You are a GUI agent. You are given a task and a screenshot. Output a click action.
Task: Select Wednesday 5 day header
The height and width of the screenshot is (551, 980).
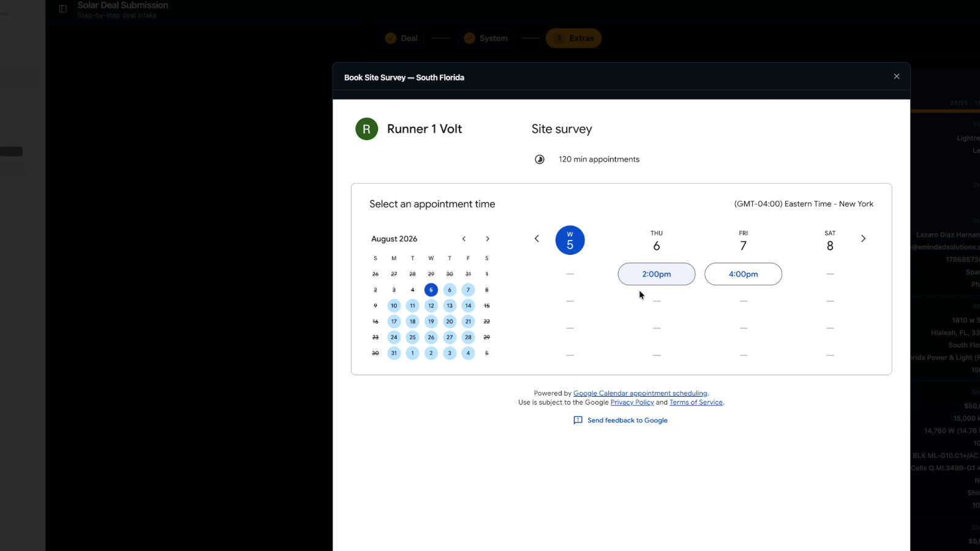coord(570,241)
